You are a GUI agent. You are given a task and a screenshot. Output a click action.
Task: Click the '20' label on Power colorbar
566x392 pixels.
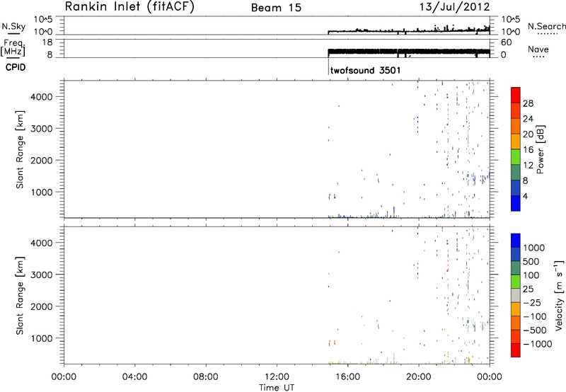[529, 134]
